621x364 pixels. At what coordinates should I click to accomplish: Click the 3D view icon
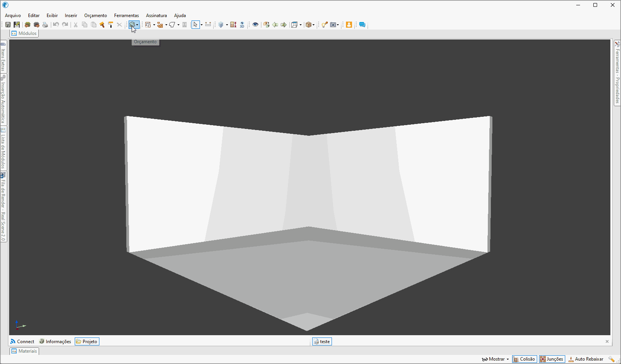[242, 25]
